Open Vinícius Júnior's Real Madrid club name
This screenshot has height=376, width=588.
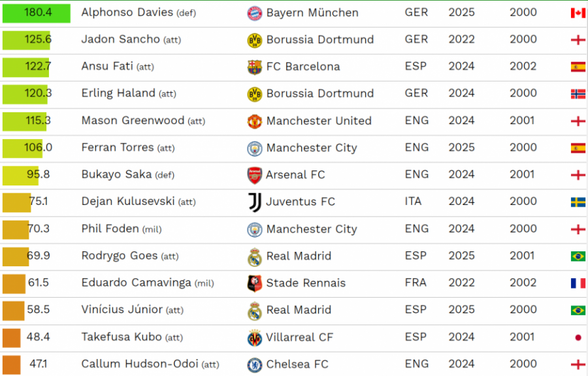pos(299,309)
